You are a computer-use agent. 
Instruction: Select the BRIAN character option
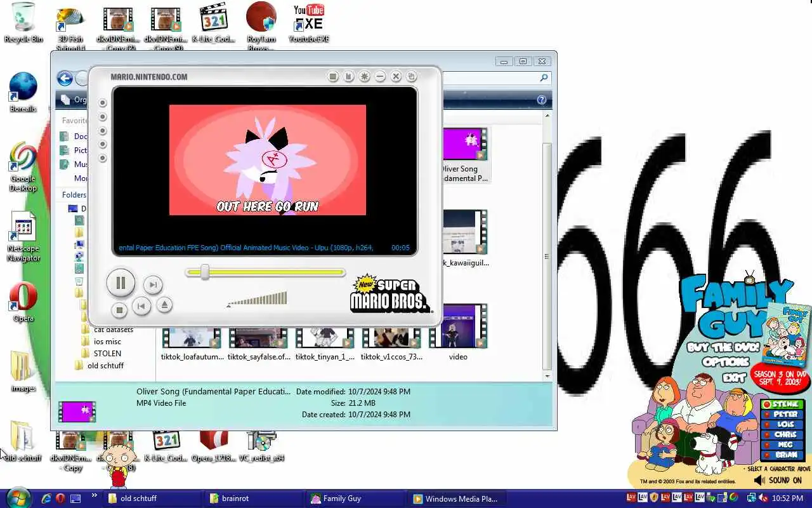[782, 455]
